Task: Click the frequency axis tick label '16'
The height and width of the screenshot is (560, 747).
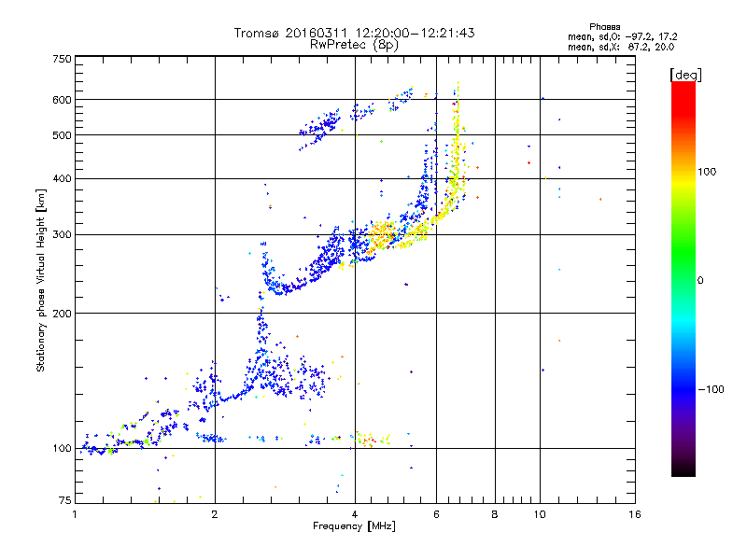Action: [635, 514]
